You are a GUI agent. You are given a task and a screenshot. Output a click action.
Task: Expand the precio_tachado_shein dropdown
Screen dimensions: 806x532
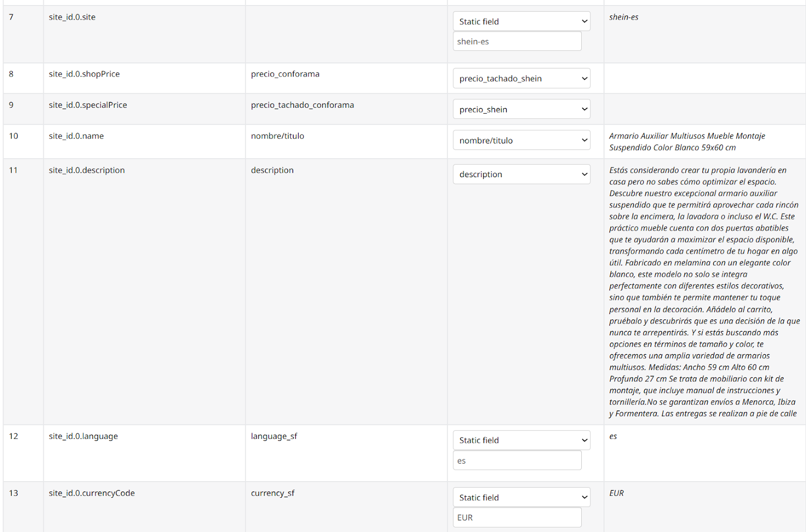point(521,79)
